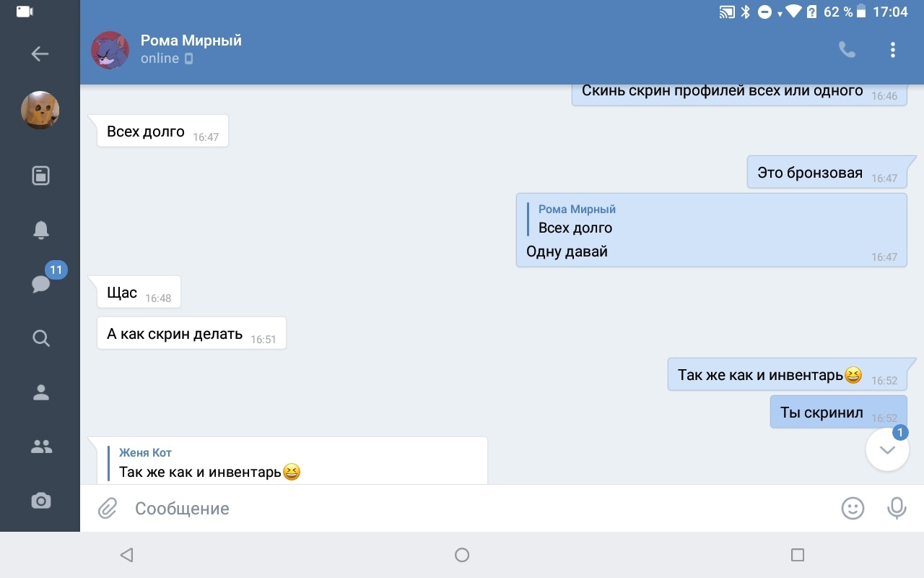Open Рома Мирный profile from chat header
This screenshot has height=578, width=924.
pos(191,49)
